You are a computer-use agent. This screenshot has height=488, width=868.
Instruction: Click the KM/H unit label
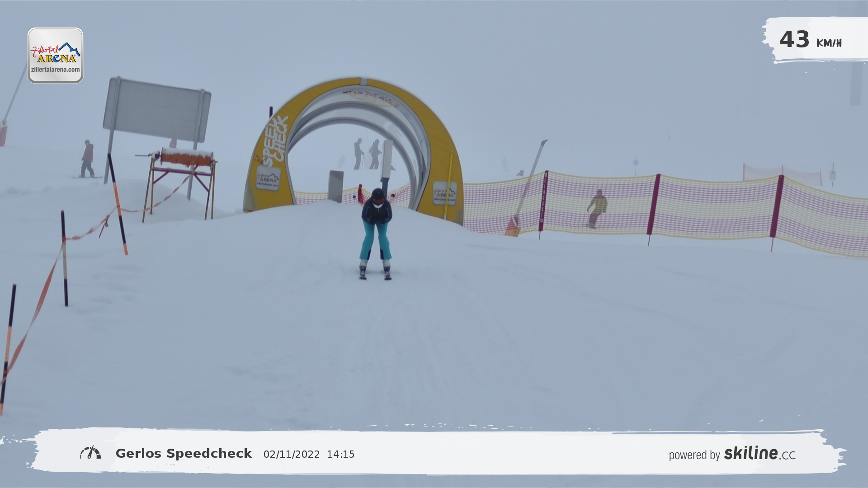(x=829, y=43)
